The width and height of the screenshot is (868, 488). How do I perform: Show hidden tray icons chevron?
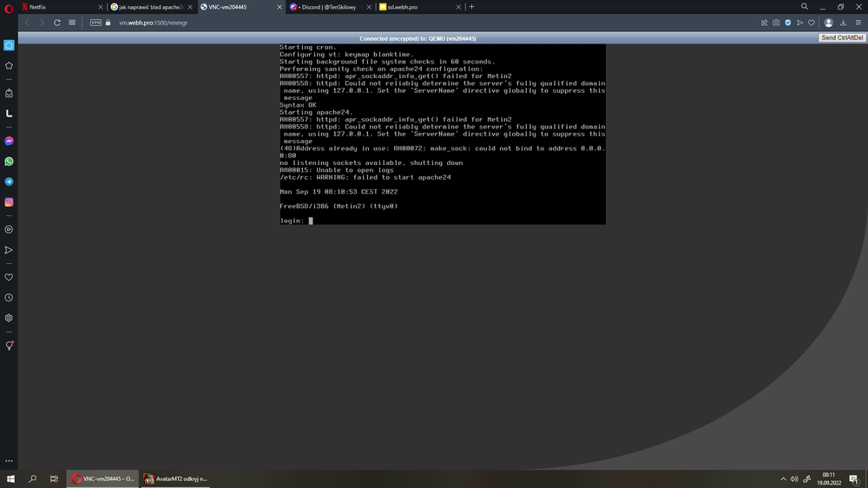[x=783, y=479]
